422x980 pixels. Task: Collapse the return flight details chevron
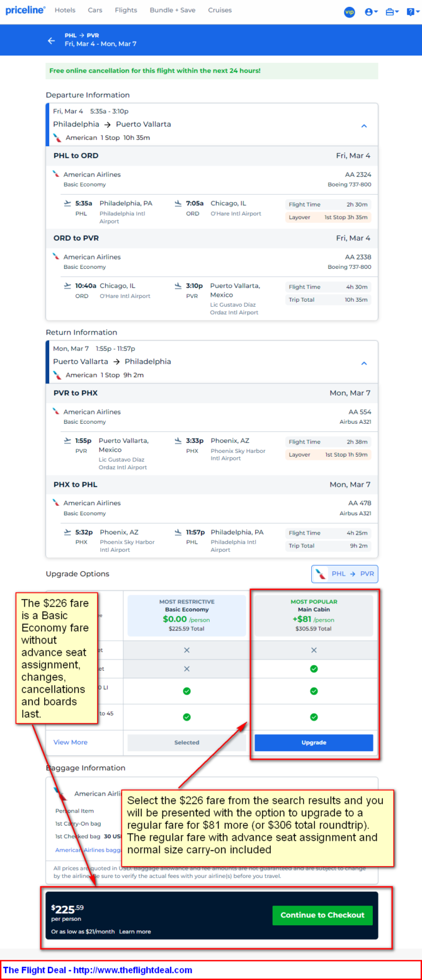tap(364, 363)
